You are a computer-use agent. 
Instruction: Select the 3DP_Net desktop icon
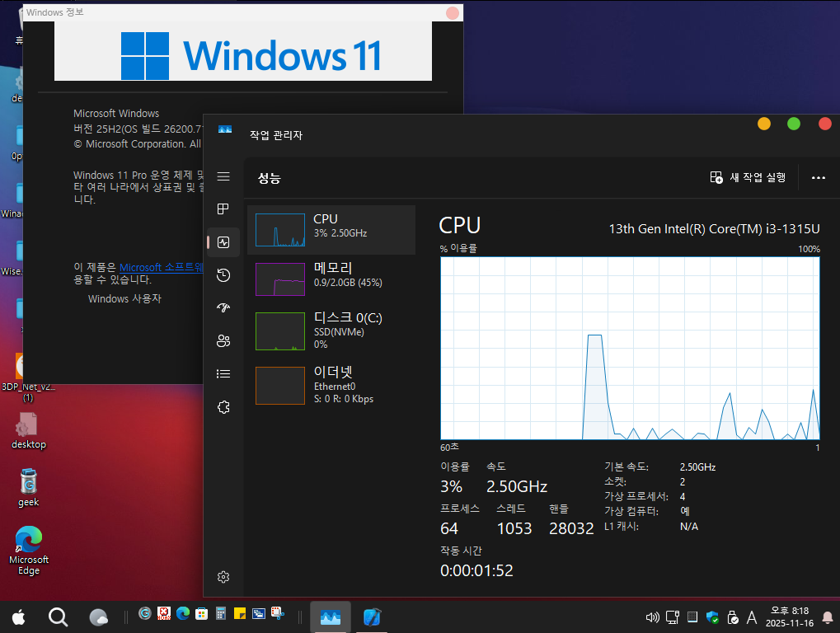(x=28, y=378)
